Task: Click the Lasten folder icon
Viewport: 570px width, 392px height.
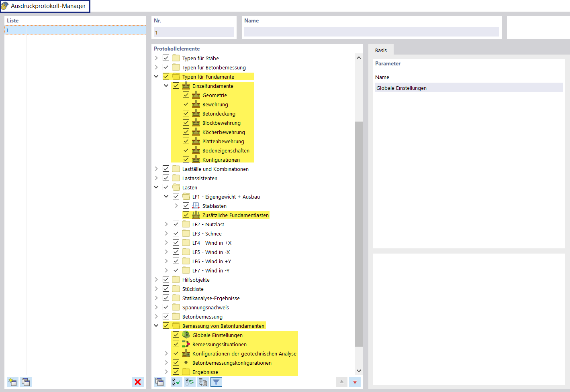Action: coord(176,187)
